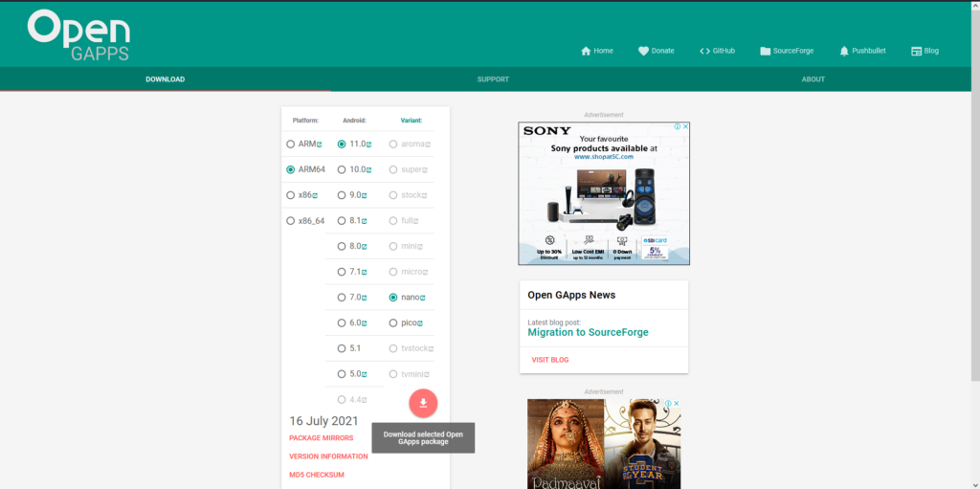This screenshot has height=489, width=980.
Task: Open external link icon beside 6.0
Action: click(x=365, y=323)
